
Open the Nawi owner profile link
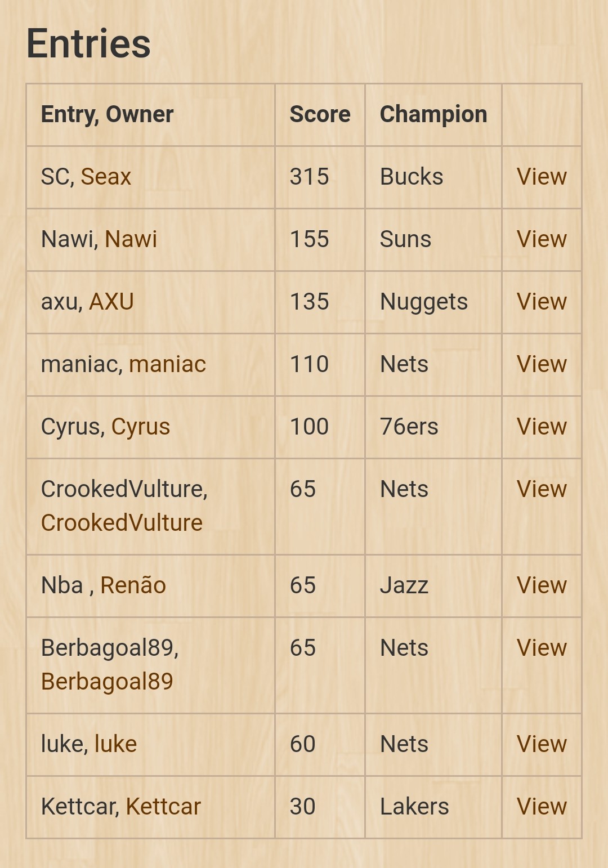(131, 239)
